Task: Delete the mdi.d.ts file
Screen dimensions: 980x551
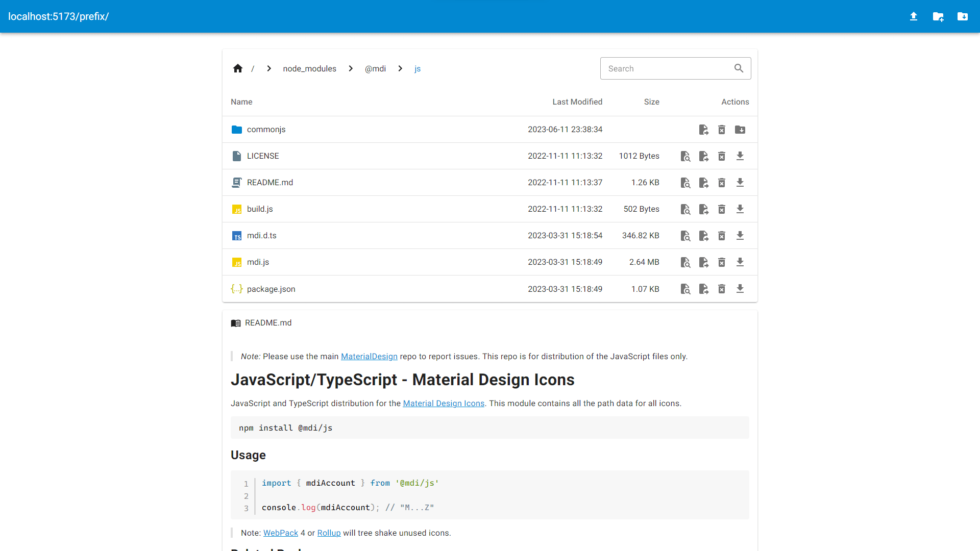Action: coord(722,236)
